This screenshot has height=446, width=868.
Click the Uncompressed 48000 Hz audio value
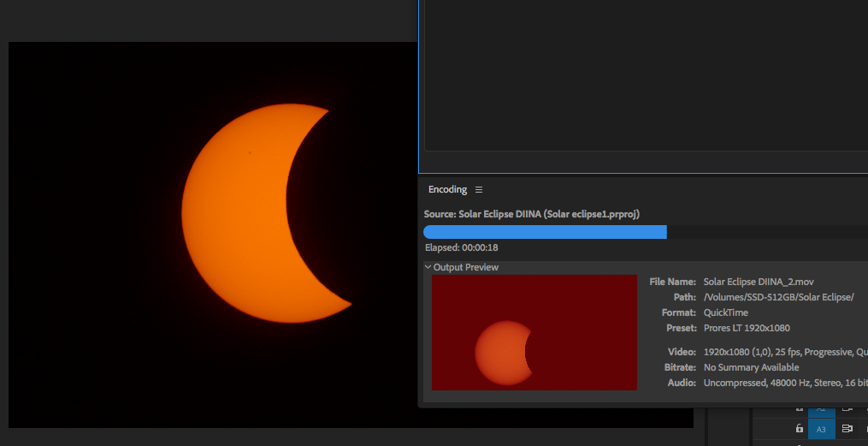coord(786,383)
